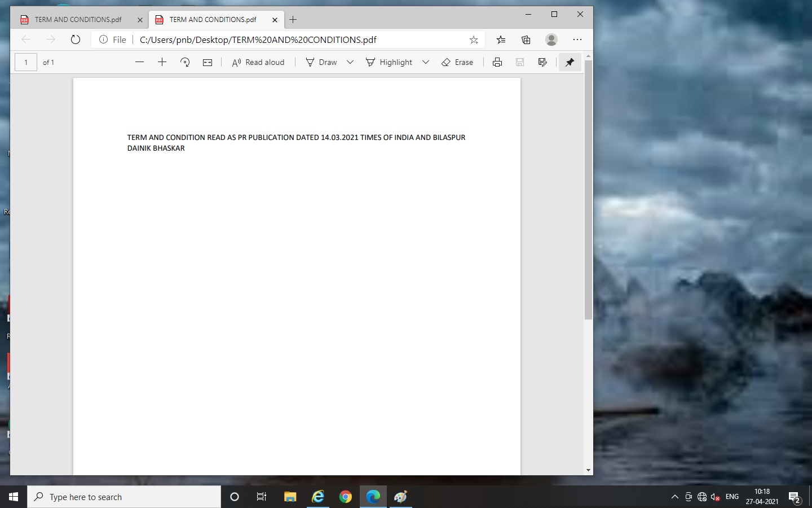Click the vertical scrollbar thumb
The height and width of the screenshot is (508, 812).
point(588,189)
